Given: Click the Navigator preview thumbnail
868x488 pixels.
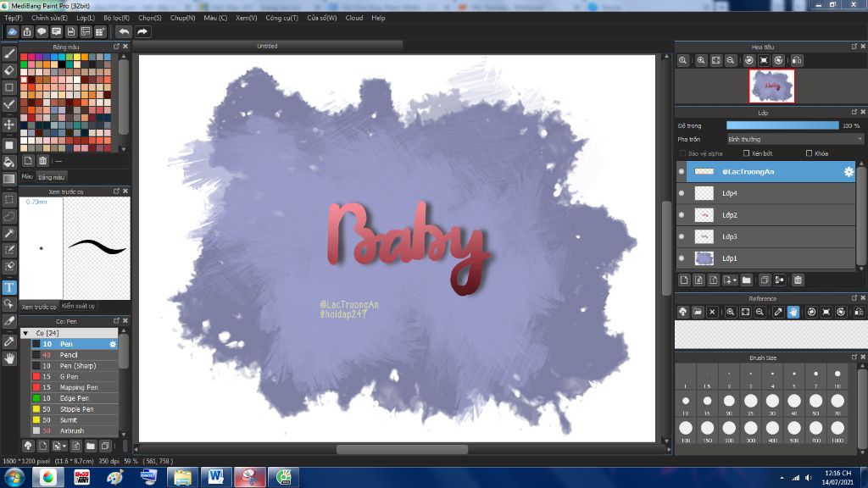Looking at the screenshot, I should (x=771, y=86).
